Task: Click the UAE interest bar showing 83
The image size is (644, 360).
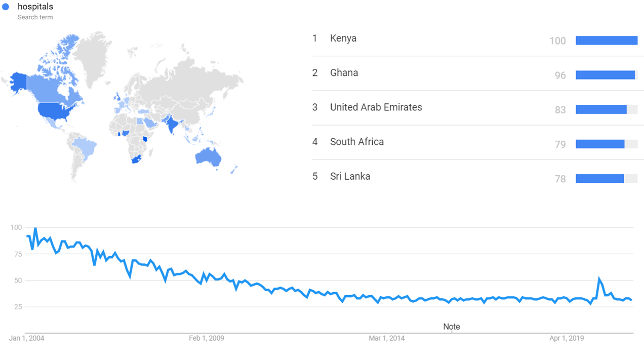Action: tap(601, 109)
